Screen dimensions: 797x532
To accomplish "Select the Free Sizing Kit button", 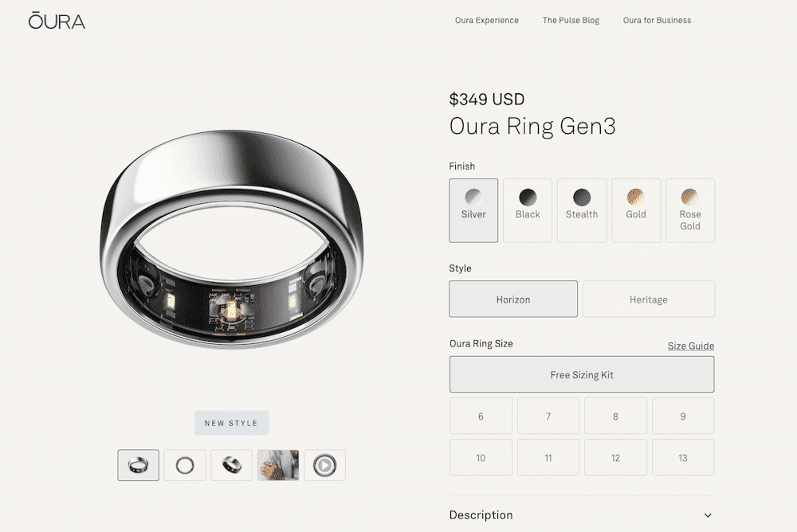I will (582, 374).
